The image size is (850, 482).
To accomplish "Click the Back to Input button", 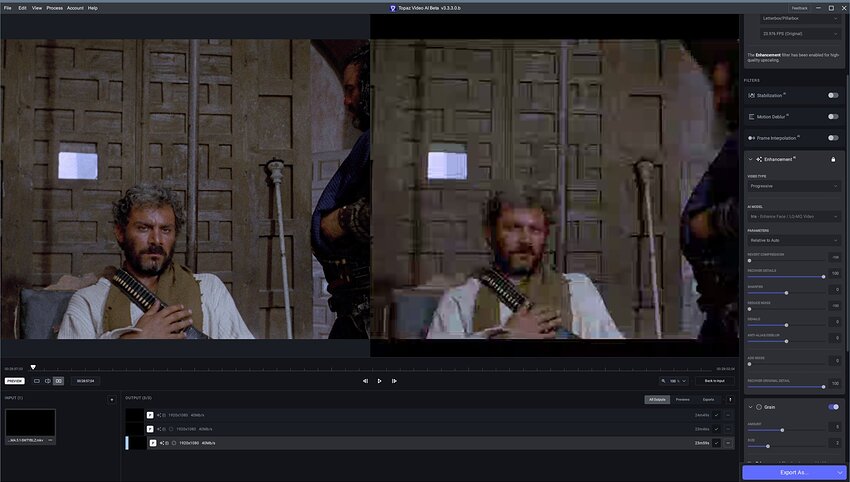I will click(714, 381).
